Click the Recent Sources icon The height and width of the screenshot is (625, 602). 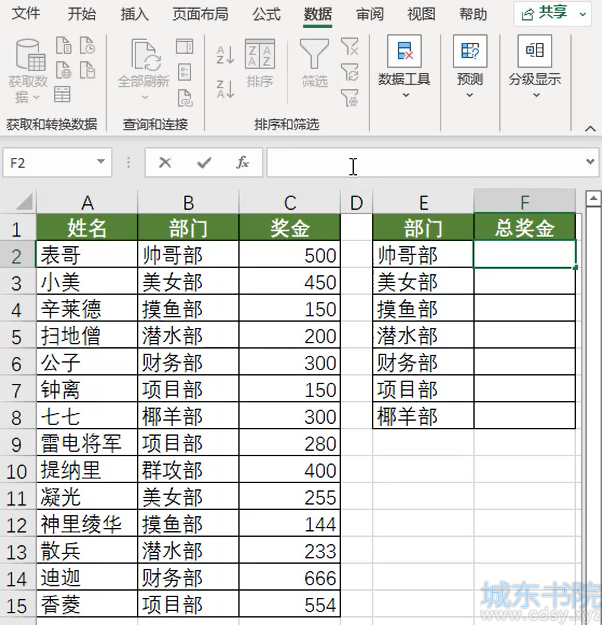click(87, 45)
